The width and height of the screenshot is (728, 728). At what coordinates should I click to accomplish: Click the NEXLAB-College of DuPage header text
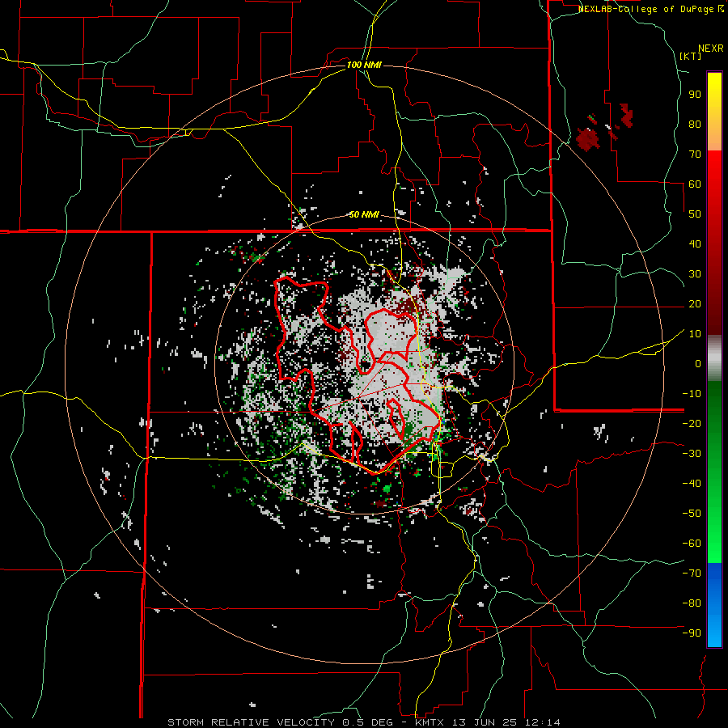(651, 9)
